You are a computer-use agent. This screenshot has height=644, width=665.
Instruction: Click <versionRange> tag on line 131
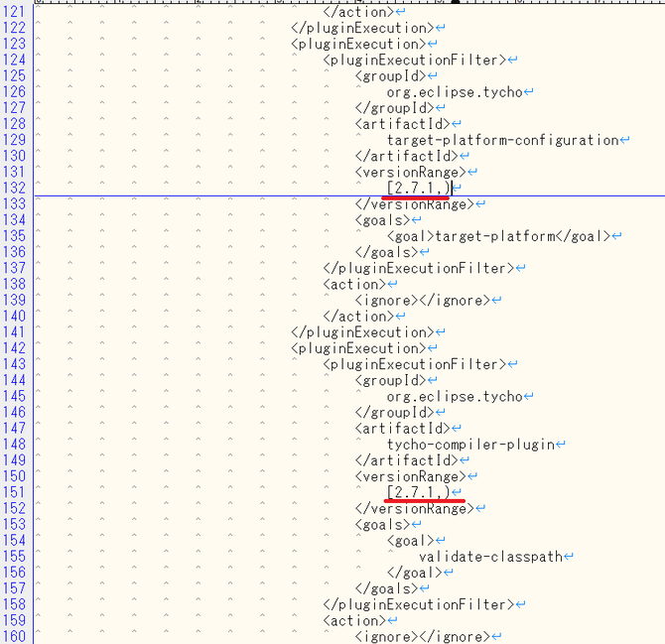pos(411,172)
